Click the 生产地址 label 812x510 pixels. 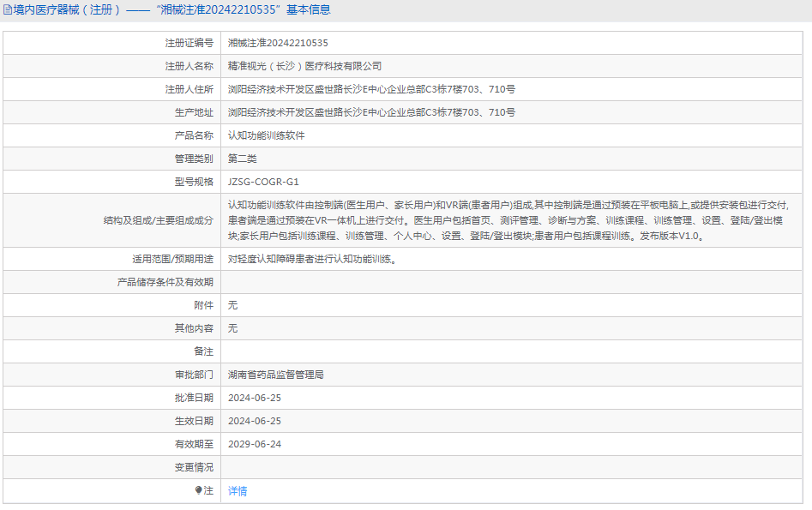coord(194,112)
